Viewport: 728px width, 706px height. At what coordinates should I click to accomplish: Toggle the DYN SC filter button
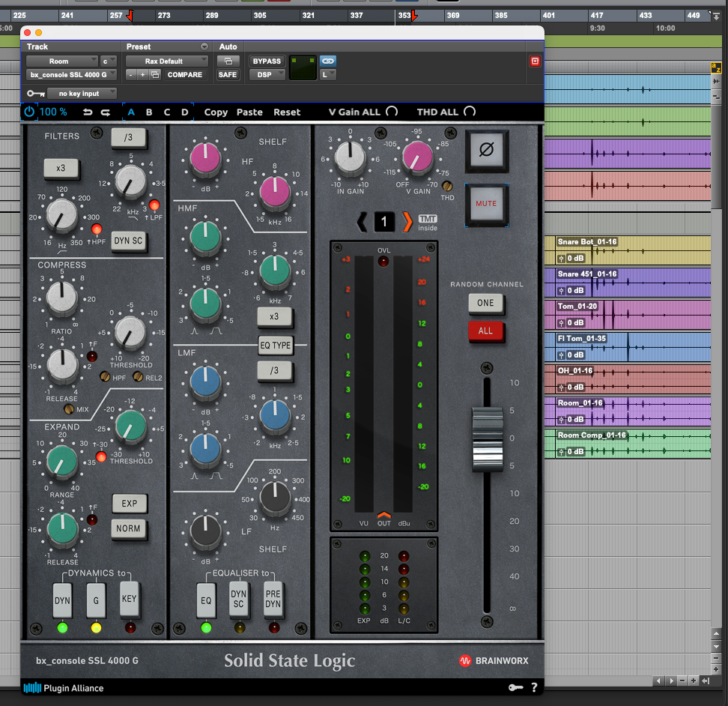[x=129, y=241]
